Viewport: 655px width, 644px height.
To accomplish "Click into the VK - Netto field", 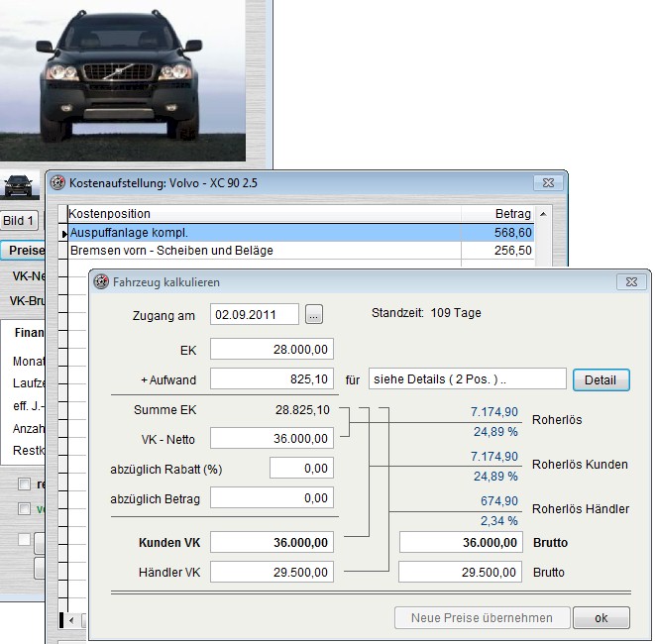I will [272, 438].
